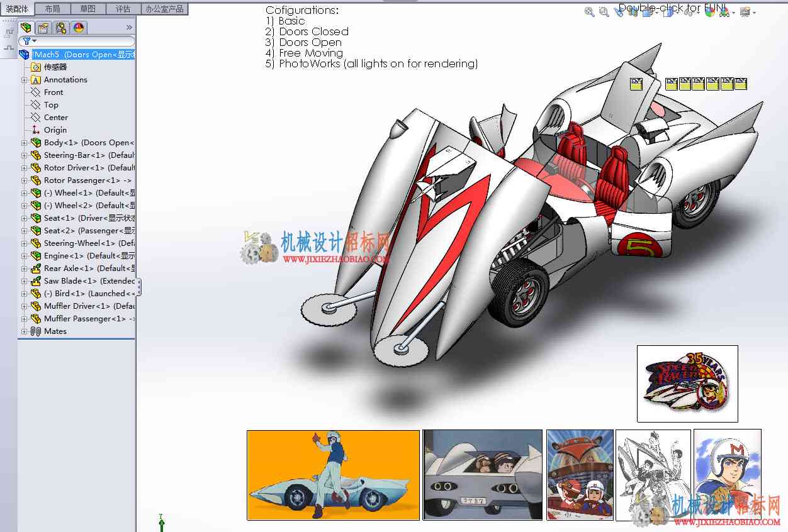Select the rear-view car with monkey thumbnail
Screen dimensions: 788x532
coord(483,475)
